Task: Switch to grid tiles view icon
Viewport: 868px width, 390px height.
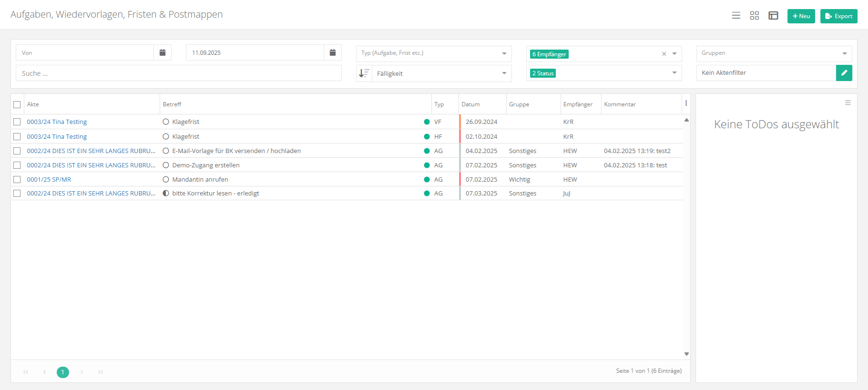Action: pyautogui.click(x=754, y=16)
